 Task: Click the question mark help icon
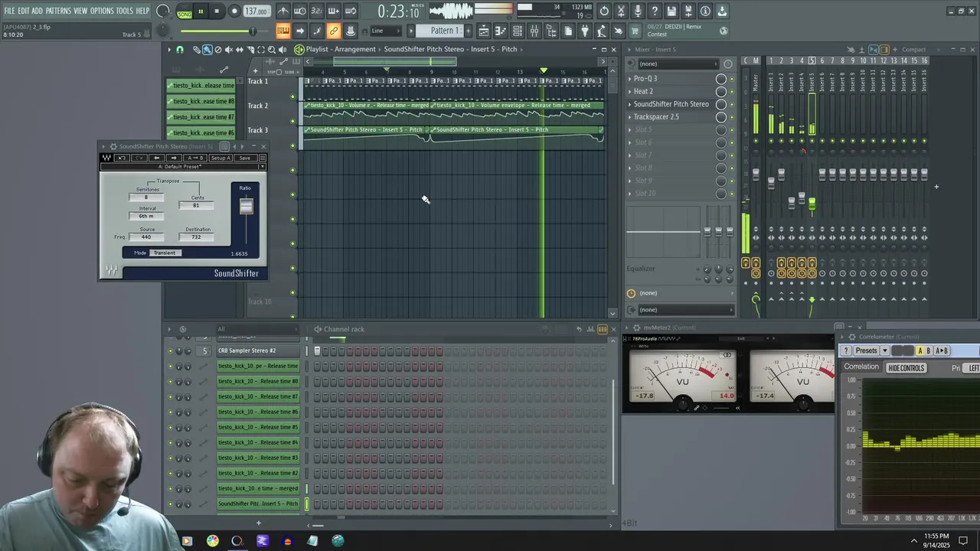coord(655,11)
